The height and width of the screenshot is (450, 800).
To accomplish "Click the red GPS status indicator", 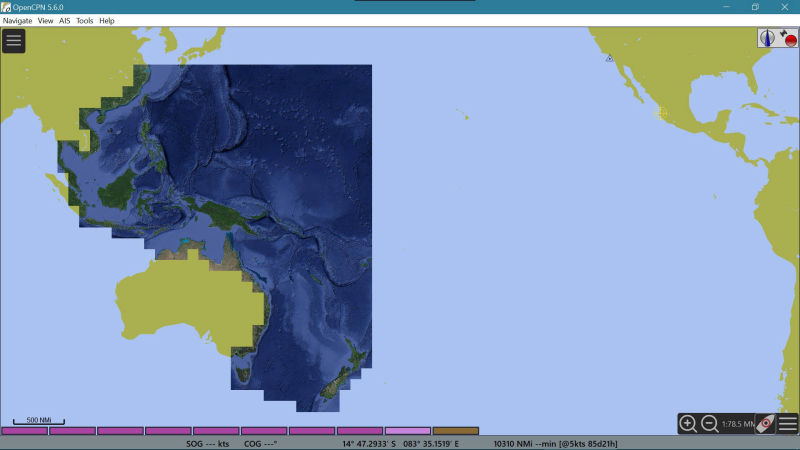I will pos(788,38).
